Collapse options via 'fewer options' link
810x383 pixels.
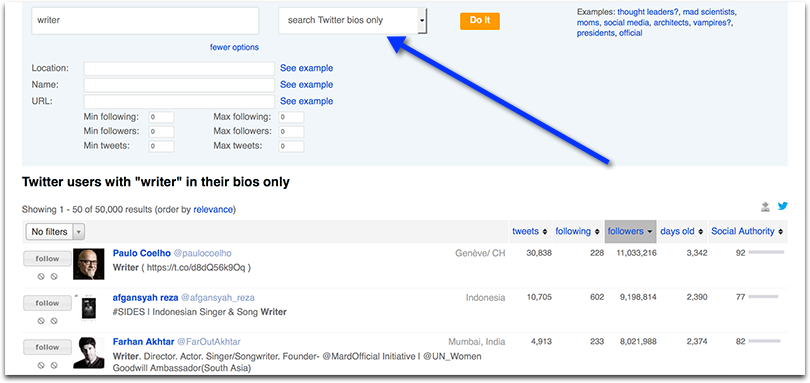coord(234,47)
